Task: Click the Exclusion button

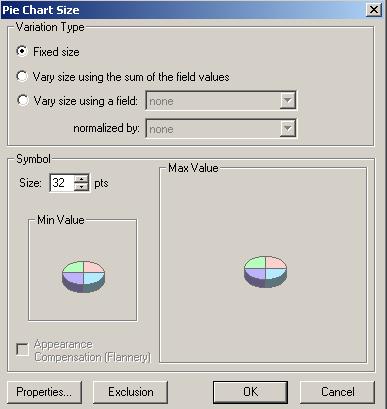Action: 130,392
